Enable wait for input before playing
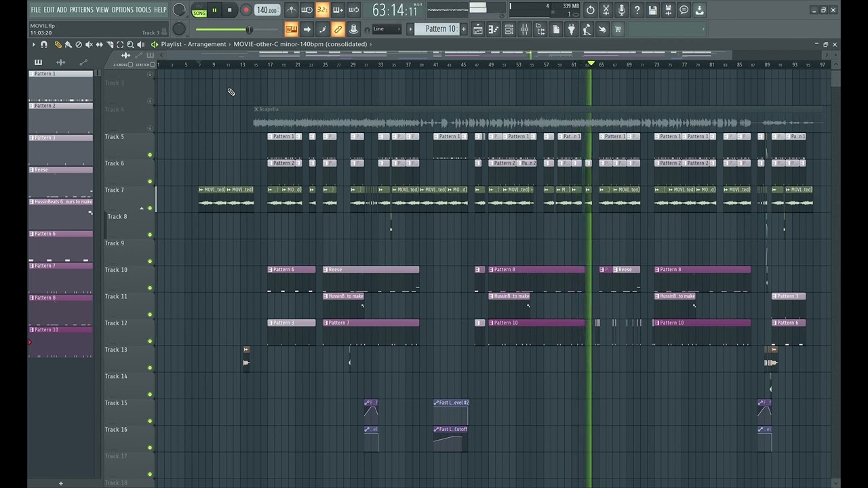 tap(307, 10)
